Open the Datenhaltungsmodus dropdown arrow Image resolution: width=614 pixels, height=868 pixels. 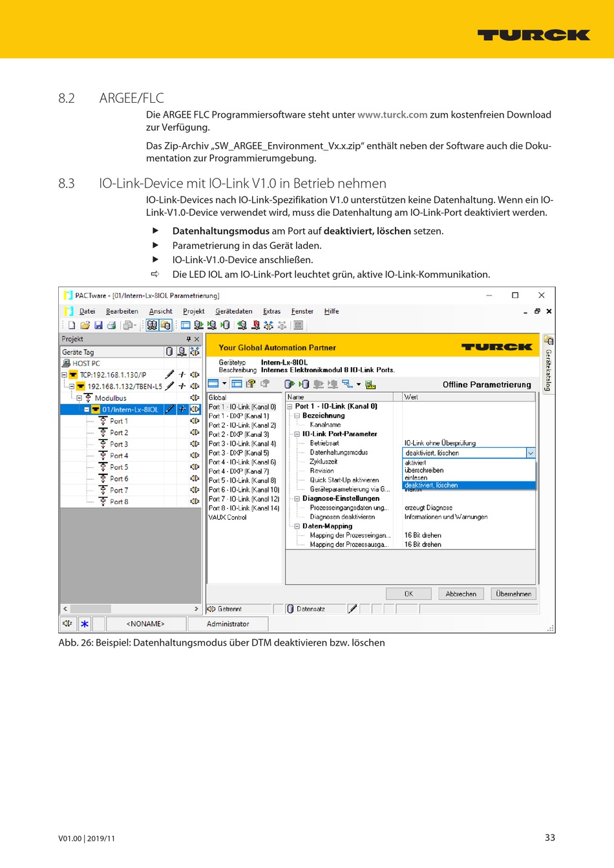(x=531, y=453)
